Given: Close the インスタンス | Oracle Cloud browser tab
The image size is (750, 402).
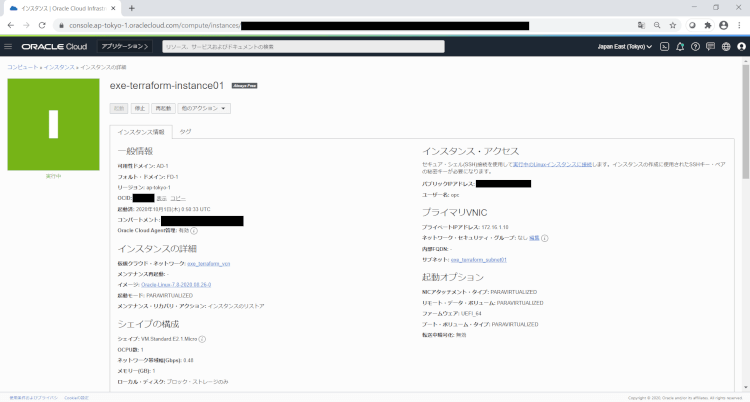Looking at the screenshot, I should click(113, 8).
